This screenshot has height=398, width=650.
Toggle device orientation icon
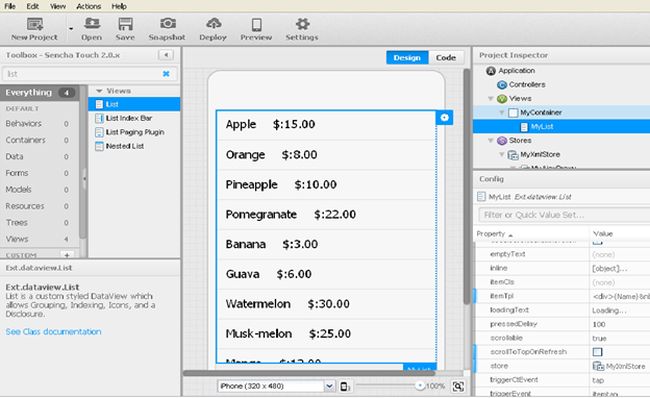[x=344, y=386]
